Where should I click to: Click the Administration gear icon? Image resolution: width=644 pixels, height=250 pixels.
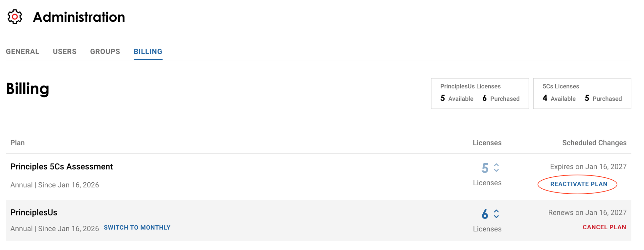point(15,17)
